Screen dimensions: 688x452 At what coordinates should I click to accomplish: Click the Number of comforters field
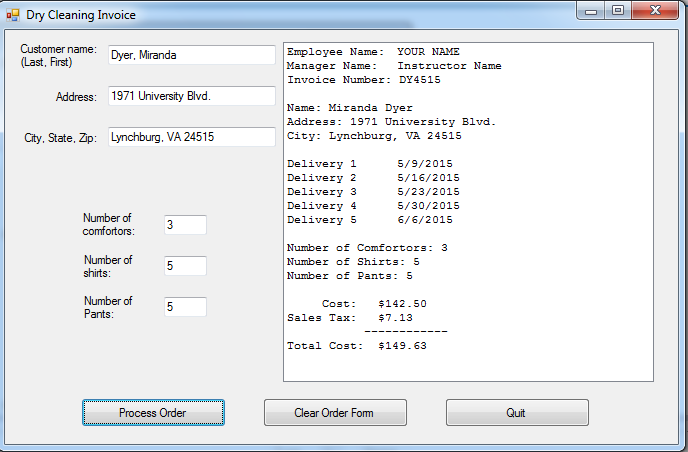point(185,225)
